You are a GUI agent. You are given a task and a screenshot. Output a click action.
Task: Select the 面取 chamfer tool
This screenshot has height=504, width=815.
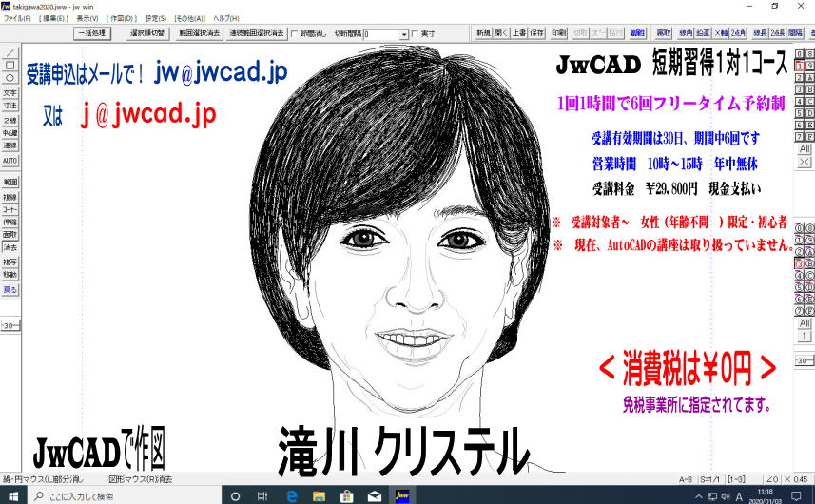pyautogui.click(x=10, y=235)
